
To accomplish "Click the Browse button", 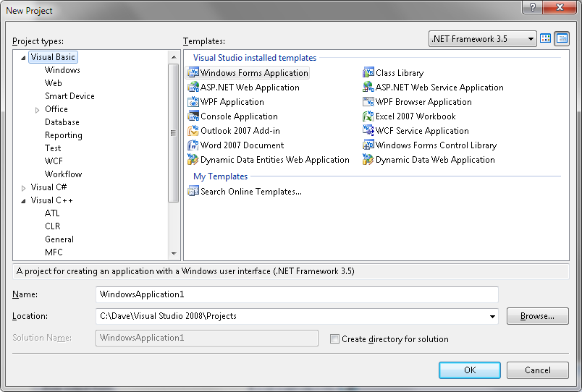I will tap(537, 316).
